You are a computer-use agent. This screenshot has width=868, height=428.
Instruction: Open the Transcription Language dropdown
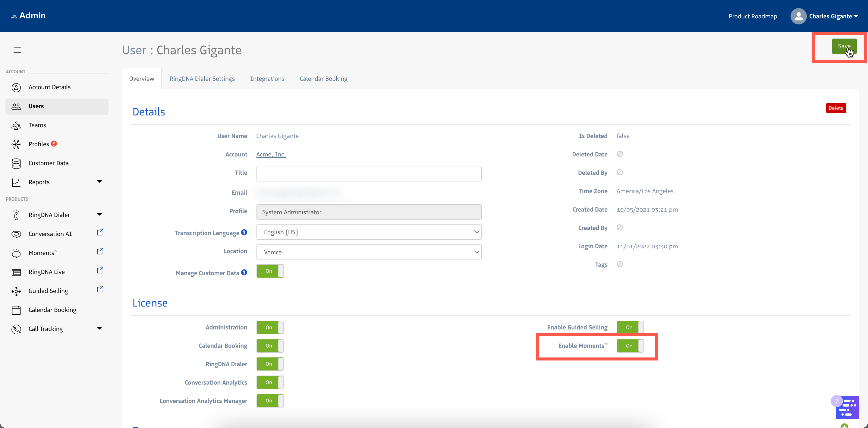pos(369,232)
